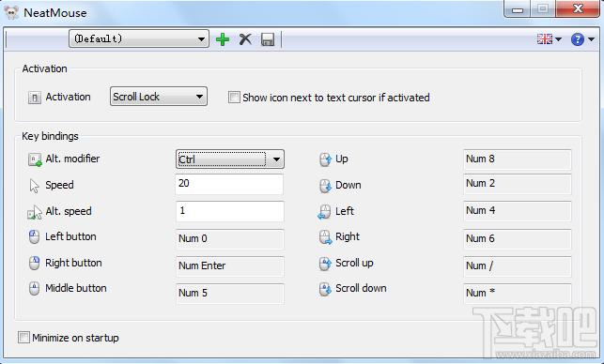Select the Scroll down Num * field
Viewport: 604px width, 364px height.
point(518,294)
